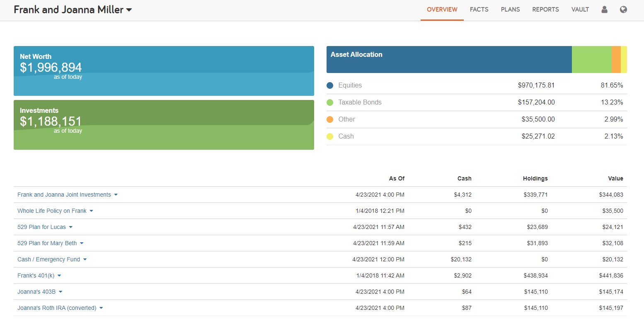The height and width of the screenshot is (319, 644).
Task: Select the green segment of allocation bar
Action: (592, 59)
